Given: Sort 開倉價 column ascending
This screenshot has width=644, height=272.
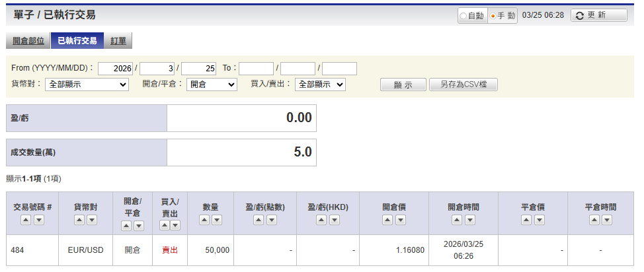Looking at the screenshot, I should 387,221.
